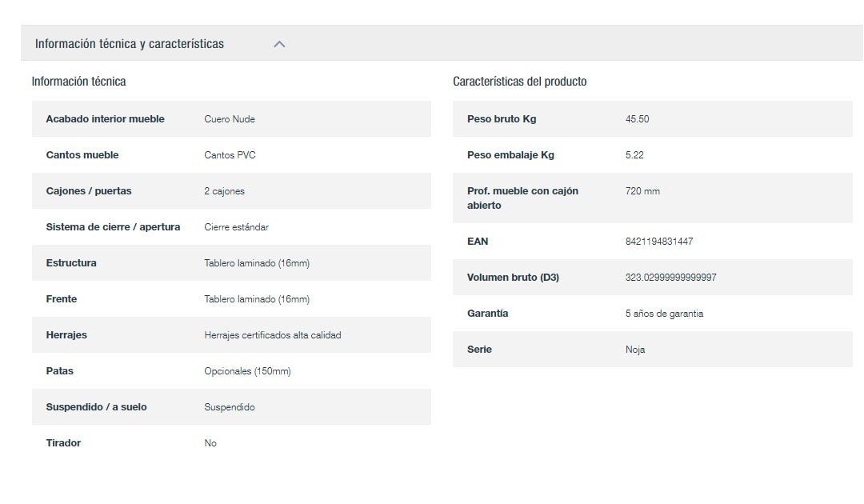Image resolution: width=864 pixels, height=504 pixels.
Task: Click the 'Noja' series value
Action: 635,350
